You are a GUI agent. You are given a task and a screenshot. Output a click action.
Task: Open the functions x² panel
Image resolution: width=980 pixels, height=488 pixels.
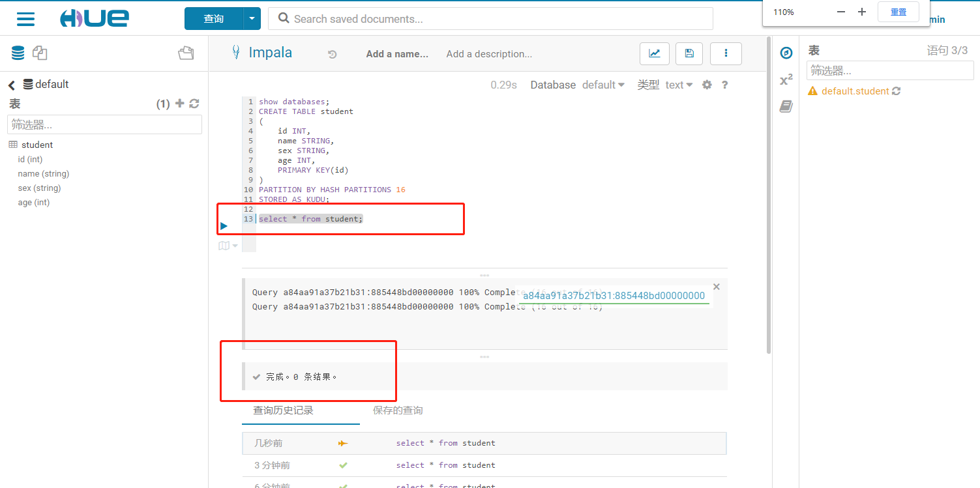point(786,80)
